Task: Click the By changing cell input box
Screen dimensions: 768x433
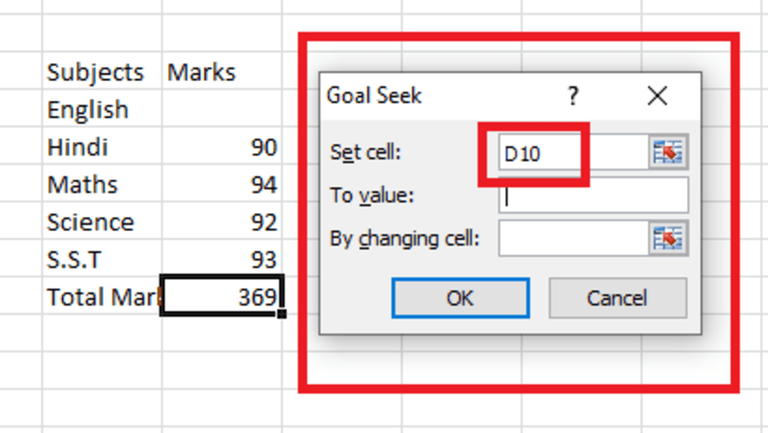Action: coord(572,239)
